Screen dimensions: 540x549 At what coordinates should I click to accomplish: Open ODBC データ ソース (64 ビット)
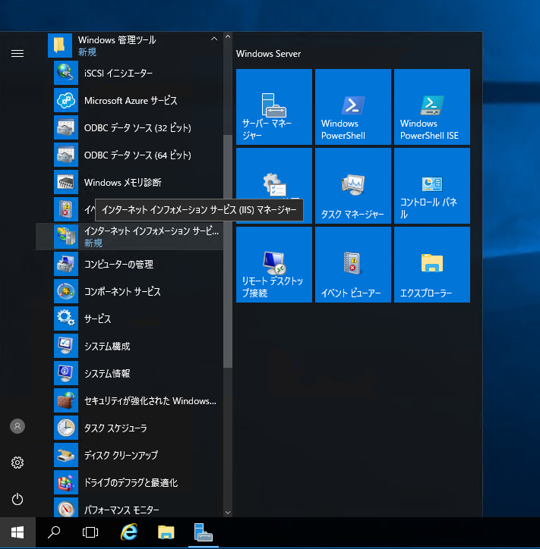[129, 155]
